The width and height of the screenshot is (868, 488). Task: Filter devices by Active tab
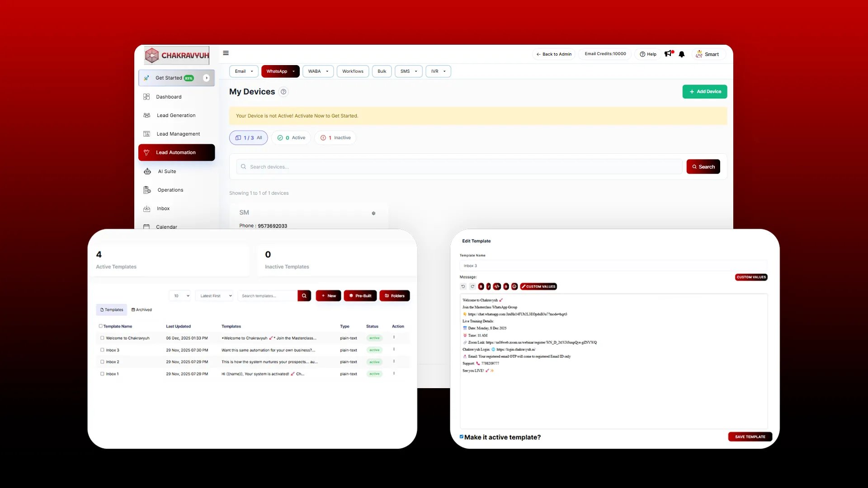[x=291, y=138]
